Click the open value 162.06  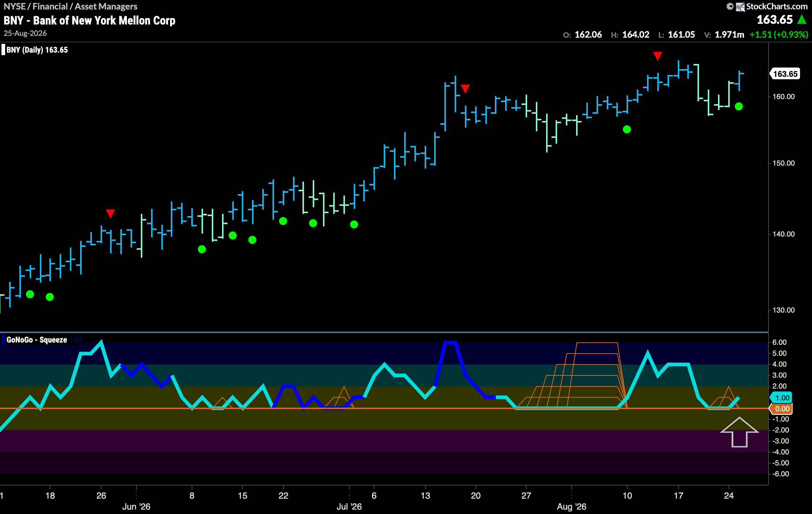click(588, 35)
